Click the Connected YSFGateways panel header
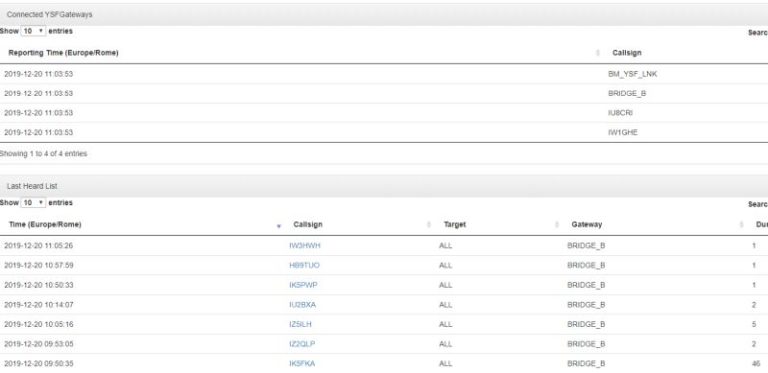 (384, 15)
